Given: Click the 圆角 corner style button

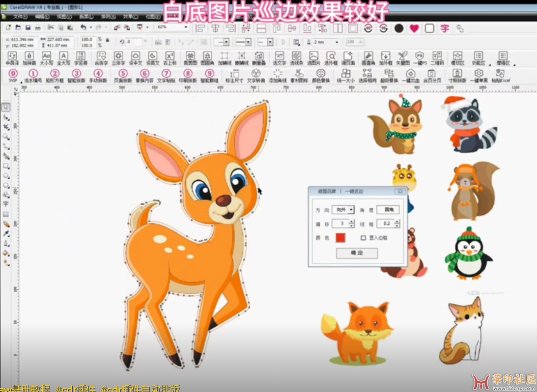Looking at the screenshot, I should coord(388,209).
